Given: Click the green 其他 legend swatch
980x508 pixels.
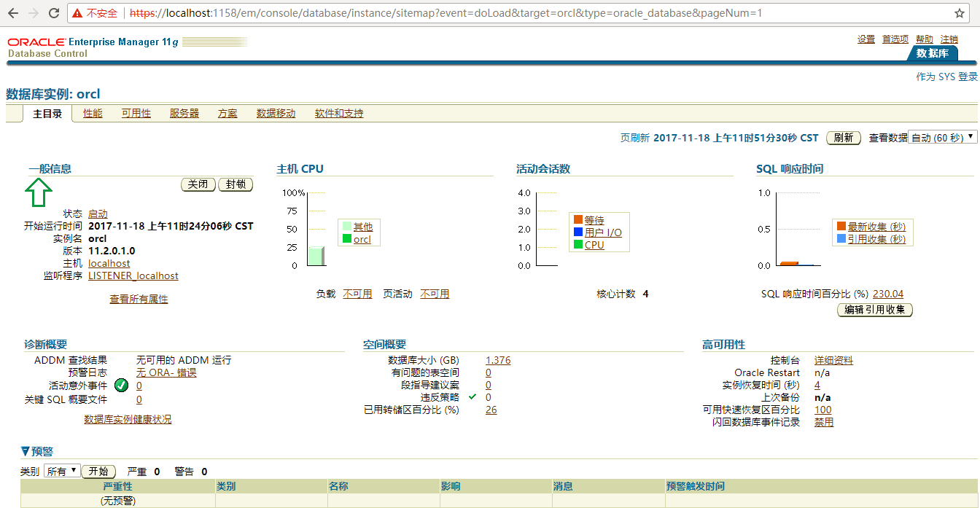Looking at the screenshot, I should (347, 227).
